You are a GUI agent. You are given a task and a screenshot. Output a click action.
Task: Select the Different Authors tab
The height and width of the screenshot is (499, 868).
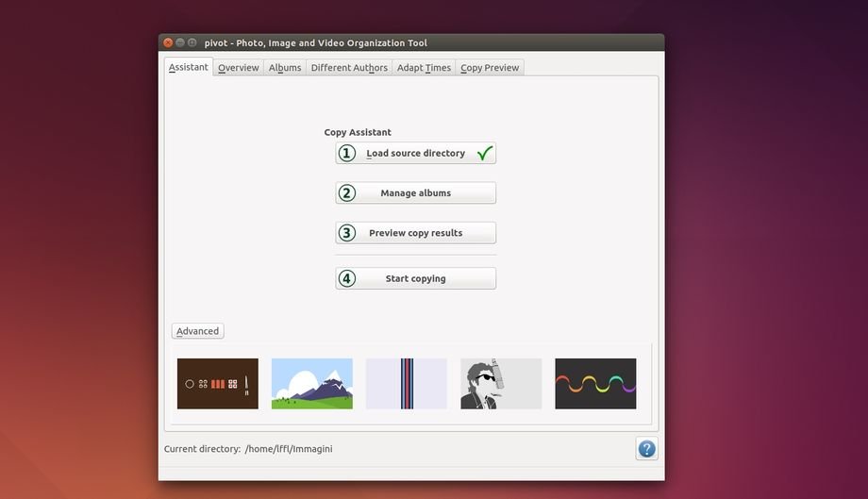coord(349,68)
